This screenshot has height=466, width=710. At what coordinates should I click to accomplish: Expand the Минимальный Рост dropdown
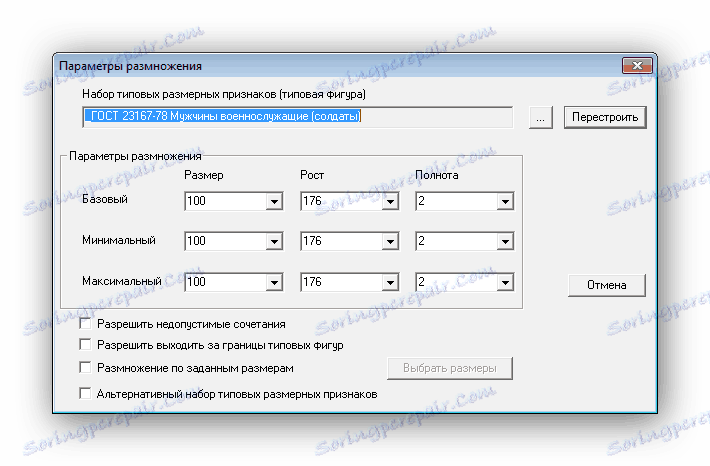coord(390,241)
